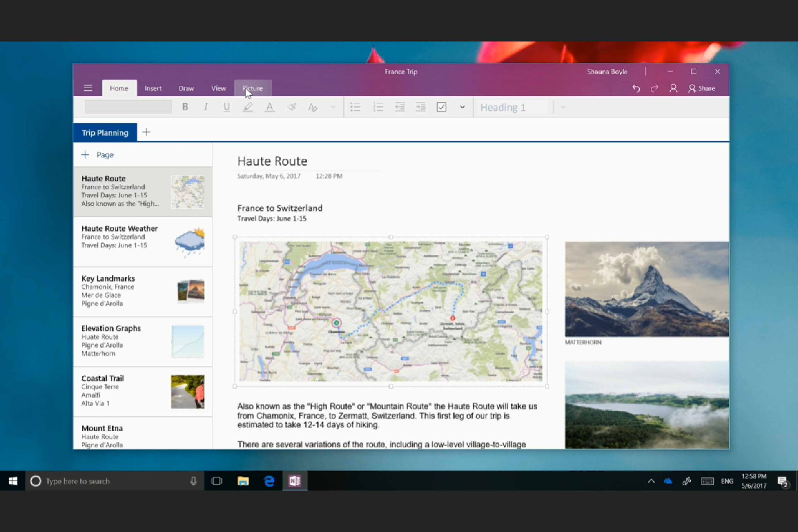The image size is (798, 532).
Task: Switch to the Draw ribbon tab
Action: click(186, 88)
